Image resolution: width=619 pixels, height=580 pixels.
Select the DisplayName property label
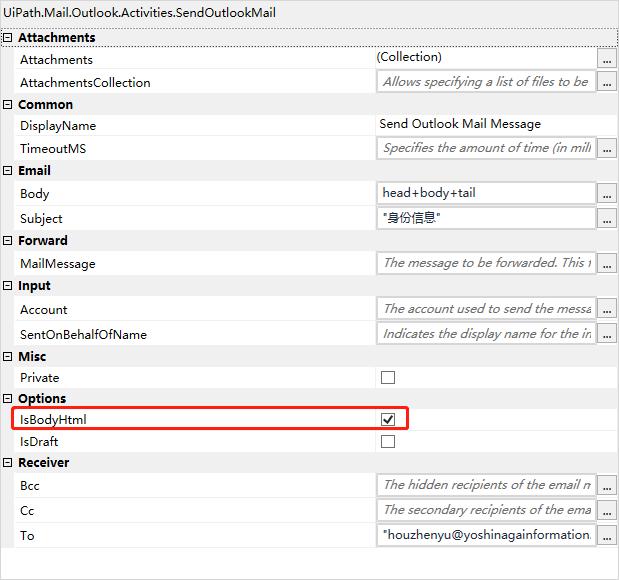[58, 126]
